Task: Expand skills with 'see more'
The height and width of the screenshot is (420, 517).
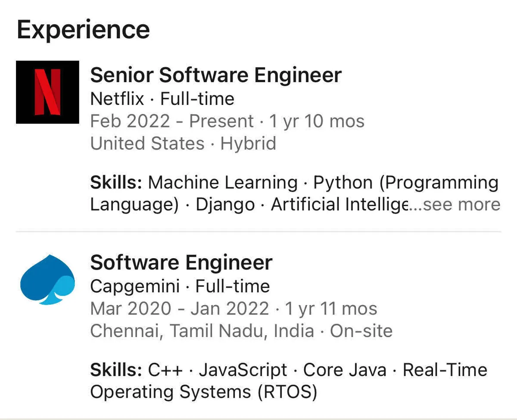Action: pos(461,204)
